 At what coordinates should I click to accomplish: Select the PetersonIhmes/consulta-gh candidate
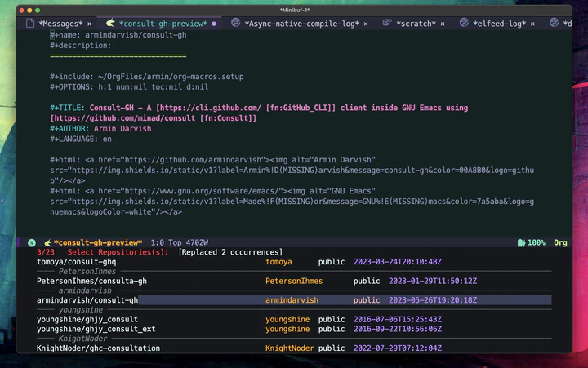pyautogui.click(x=294, y=281)
